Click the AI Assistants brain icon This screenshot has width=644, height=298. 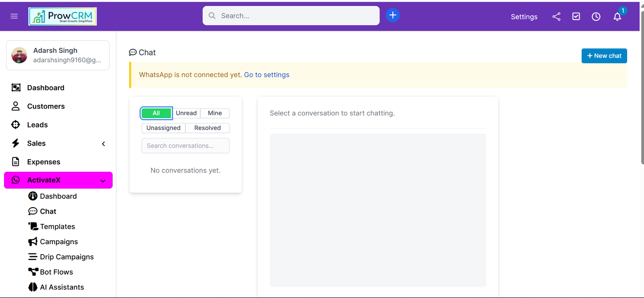(33, 287)
